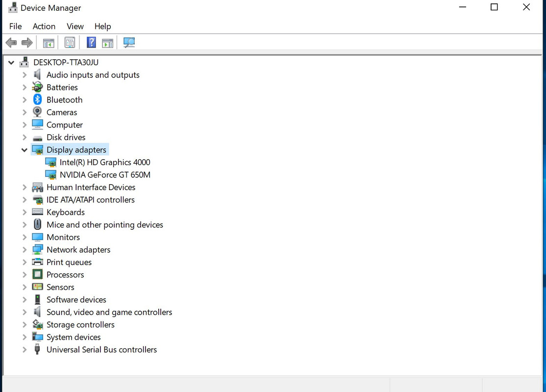546x392 pixels.
Task: Select the Display adapters label
Action: [76, 150]
